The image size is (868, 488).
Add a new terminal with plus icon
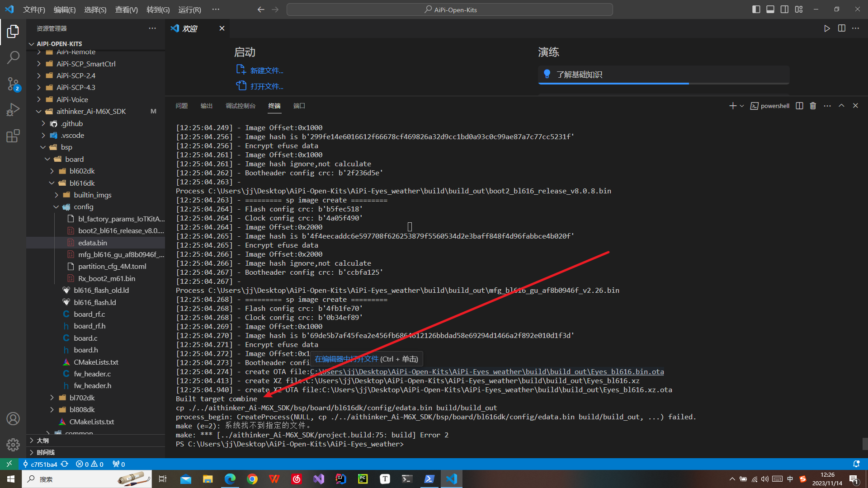(733, 106)
